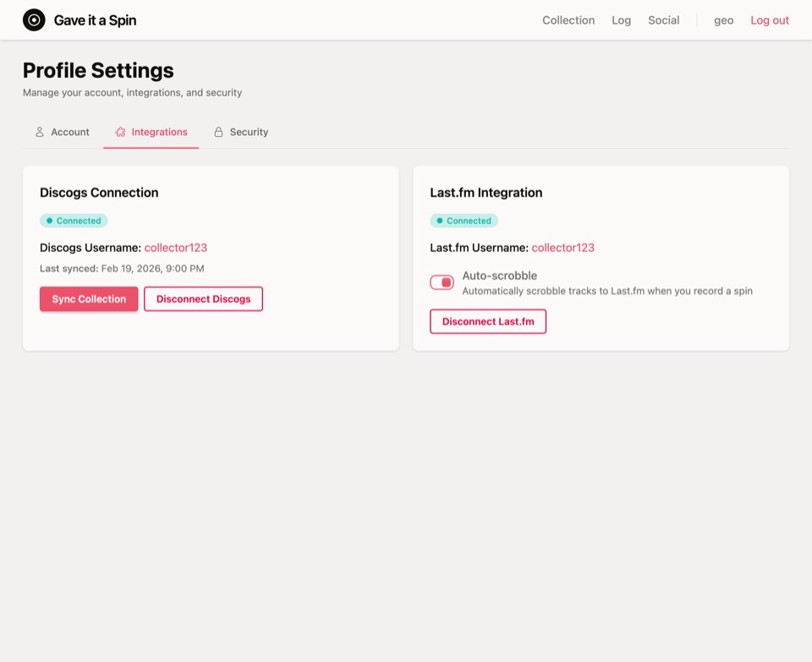The image size is (812, 662).
Task: Click the Connected badge in Discogs Connection
Action: click(x=74, y=221)
